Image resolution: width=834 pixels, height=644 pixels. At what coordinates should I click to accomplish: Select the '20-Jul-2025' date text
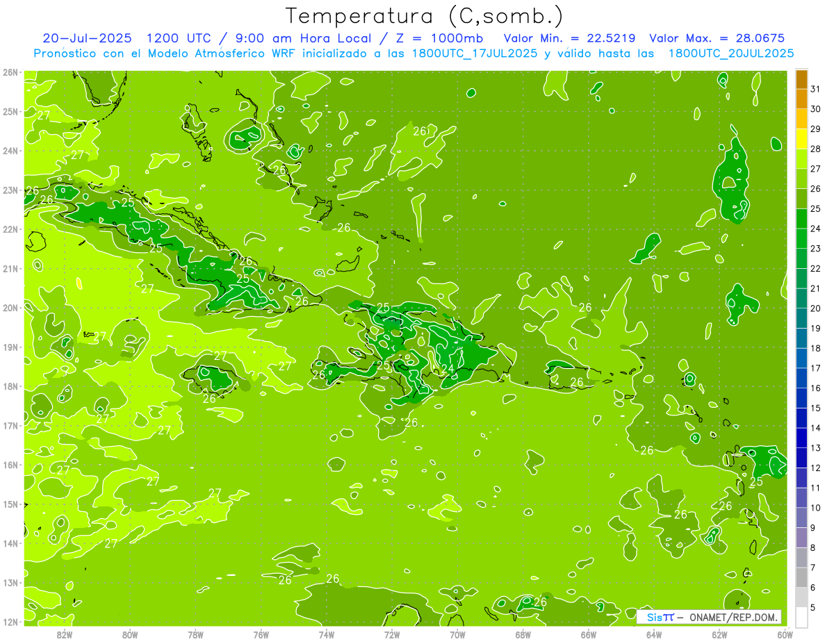point(85,38)
